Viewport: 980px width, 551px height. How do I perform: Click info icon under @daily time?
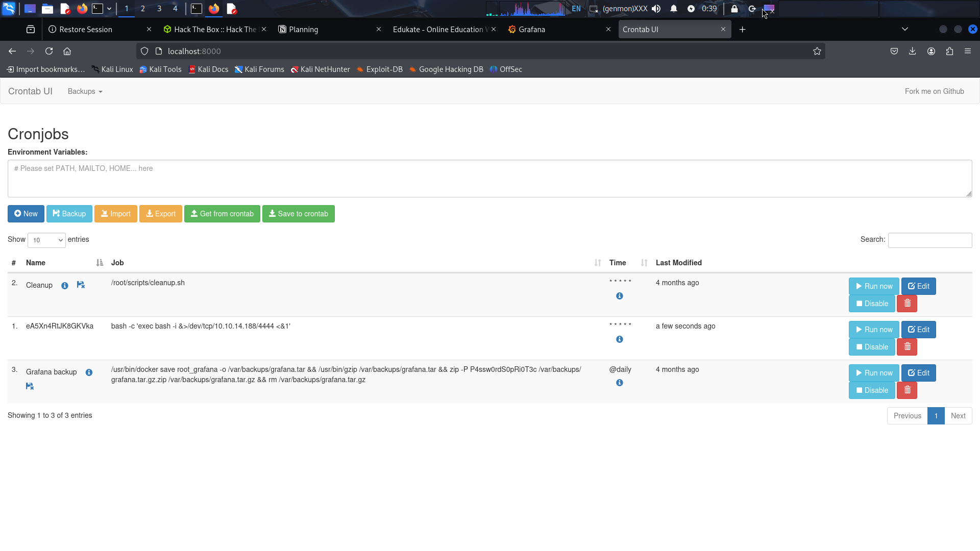point(619,383)
